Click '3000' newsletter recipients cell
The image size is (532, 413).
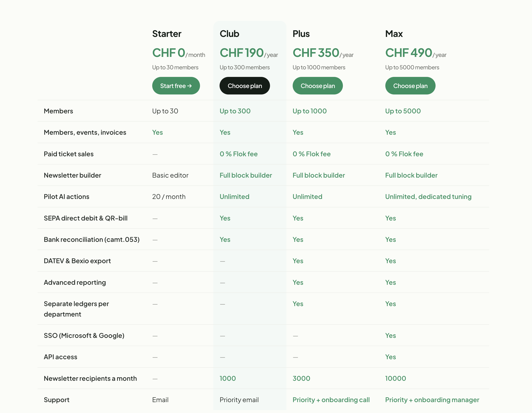click(301, 379)
